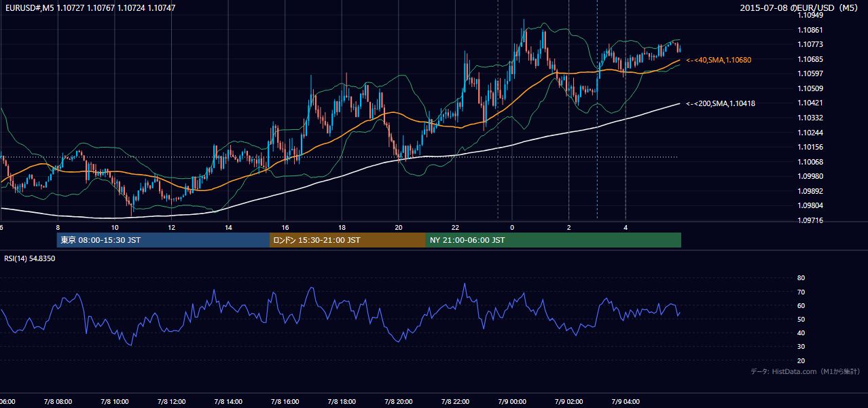Click bottom time label 7/9 02:00
The height and width of the screenshot is (408, 868).
[568, 402]
